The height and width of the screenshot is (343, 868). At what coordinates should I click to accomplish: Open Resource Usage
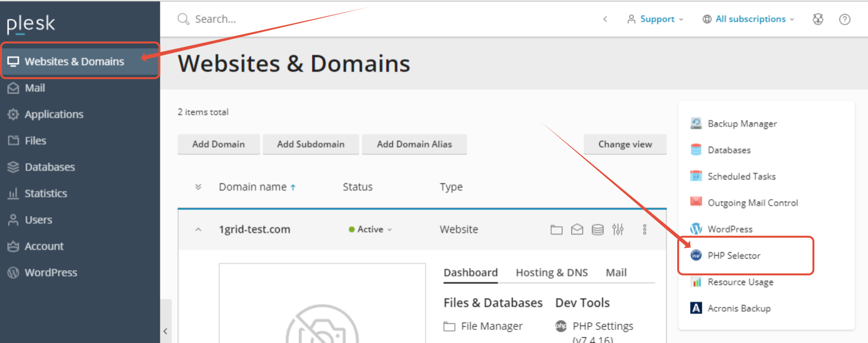click(740, 282)
